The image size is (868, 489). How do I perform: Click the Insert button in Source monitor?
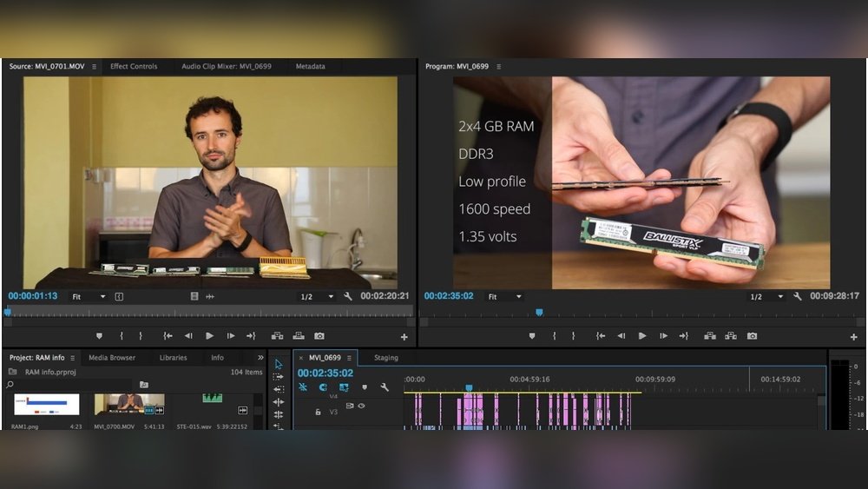pyautogui.click(x=277, y=336)
